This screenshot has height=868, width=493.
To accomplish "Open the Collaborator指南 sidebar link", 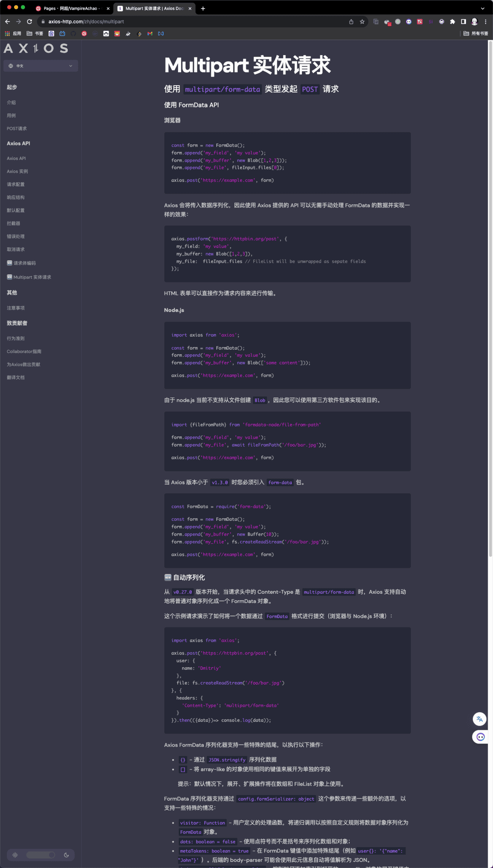I will coord(24,351).
